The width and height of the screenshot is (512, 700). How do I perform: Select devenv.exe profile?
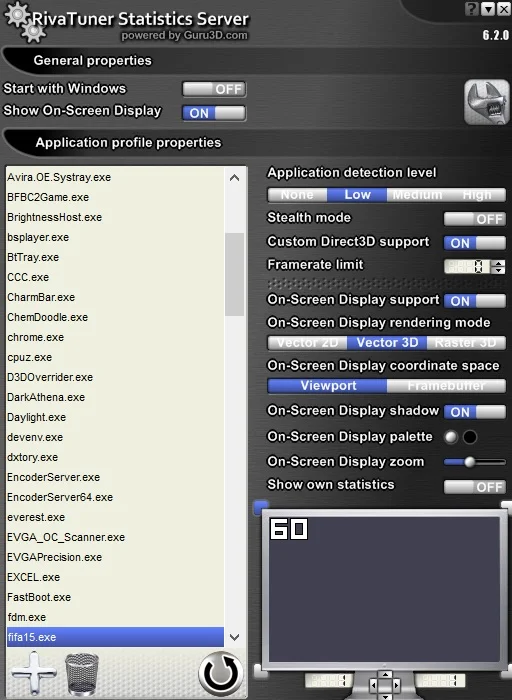coord(115,438)
